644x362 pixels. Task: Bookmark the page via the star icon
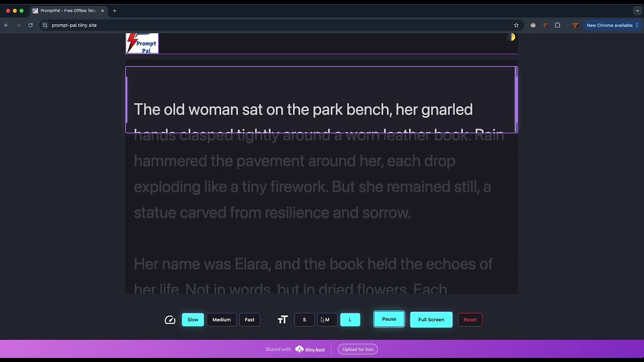click(x=516, y=25)
